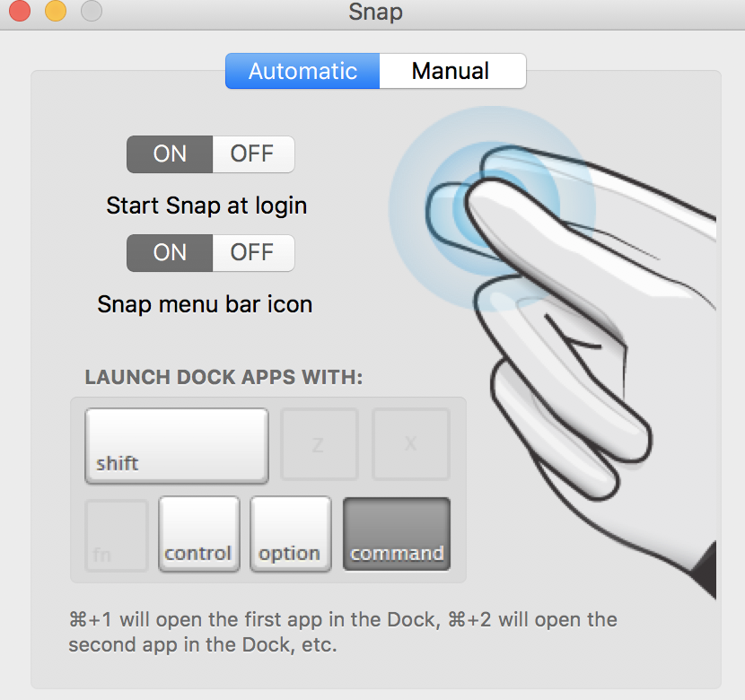Viewport: 745px width, 700px height.
Task: Turn OFF Start Snap at login
Action: 252,153
